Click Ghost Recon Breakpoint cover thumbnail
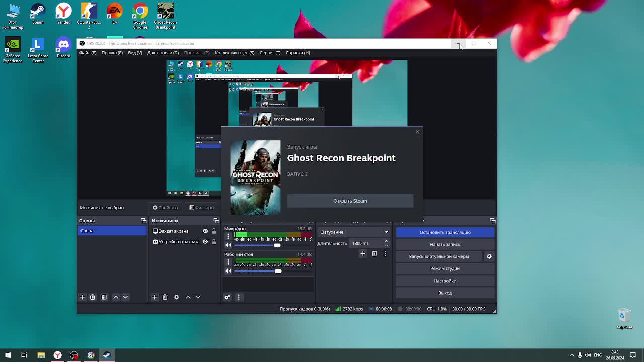 tap(256, 177)
